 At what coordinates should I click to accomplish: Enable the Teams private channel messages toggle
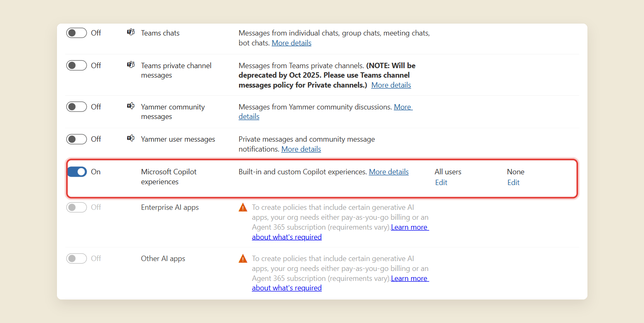click(x=77, y=65)
